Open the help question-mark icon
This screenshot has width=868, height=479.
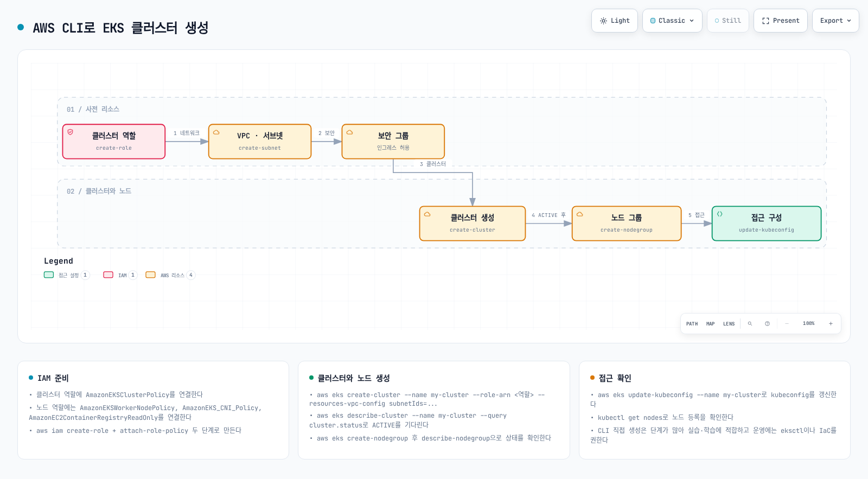[768, 324]
